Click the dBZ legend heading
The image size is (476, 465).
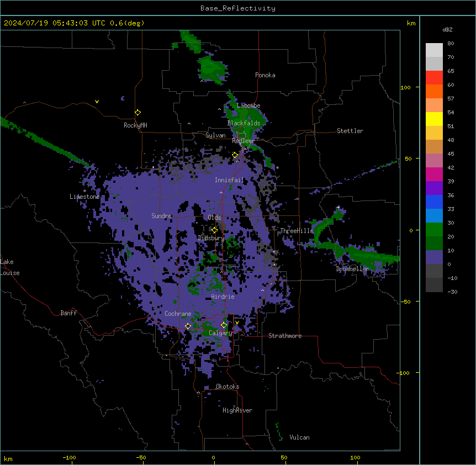click(x=447, y=30)
